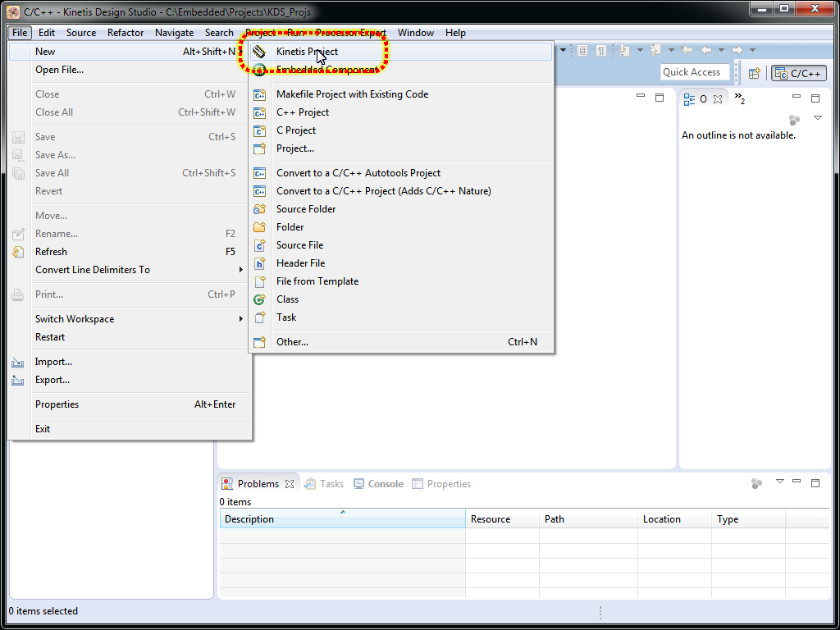The height and width of the screenshot is (630, 840).
Task: Expand Convert Line Delimiters To submenu
Action: 130,269
